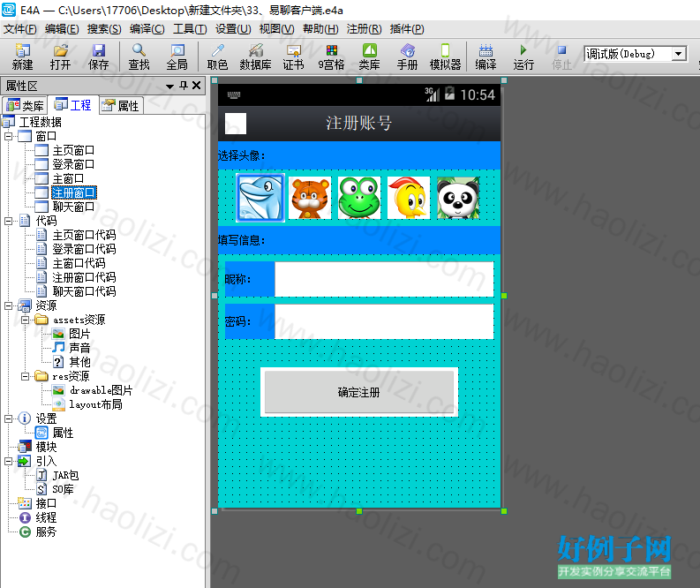The height and width of the screenshot is (588, 700).
Task: Select the frog avatar image
Action: [x=359, y=198]
